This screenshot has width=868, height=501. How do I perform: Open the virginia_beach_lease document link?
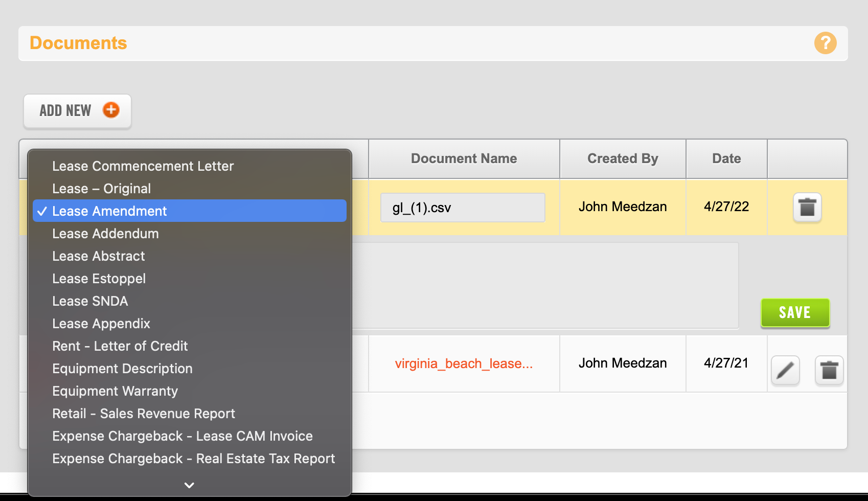coord(464,363)
